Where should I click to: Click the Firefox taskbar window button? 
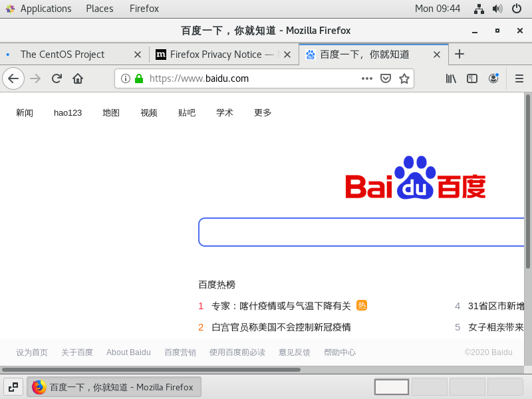pyautogui.click(x=114, y=387)
